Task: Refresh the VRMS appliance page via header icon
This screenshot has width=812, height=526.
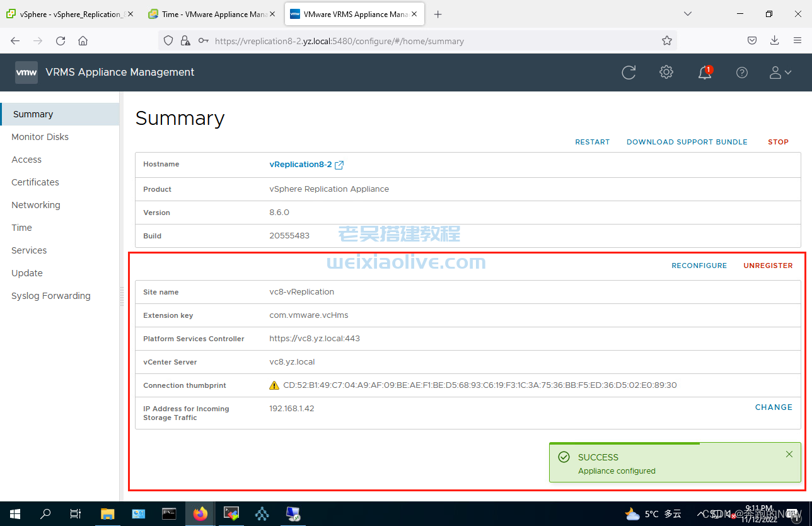Action: [629, 73]
